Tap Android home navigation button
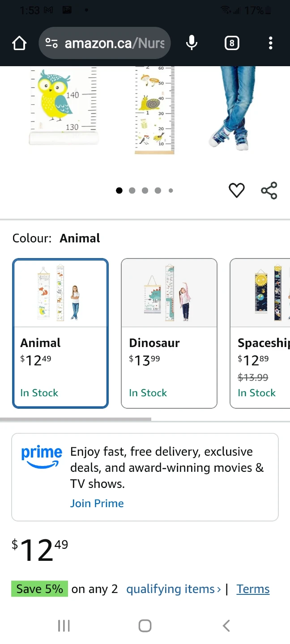 point(145,625)
